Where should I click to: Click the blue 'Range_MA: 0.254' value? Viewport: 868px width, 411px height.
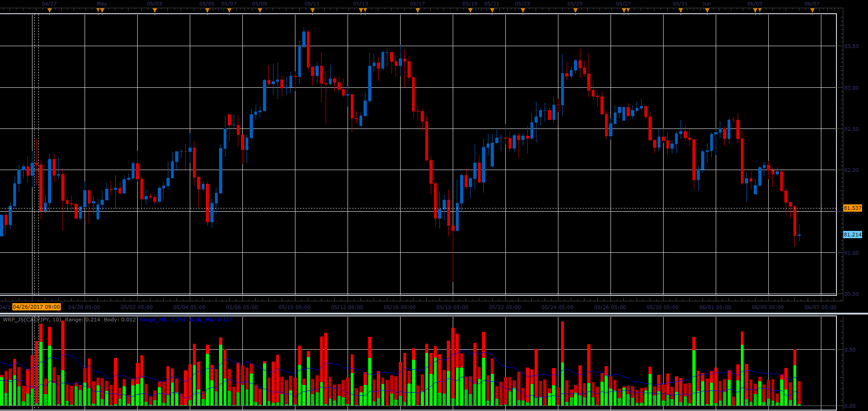(x=162, y=320)
